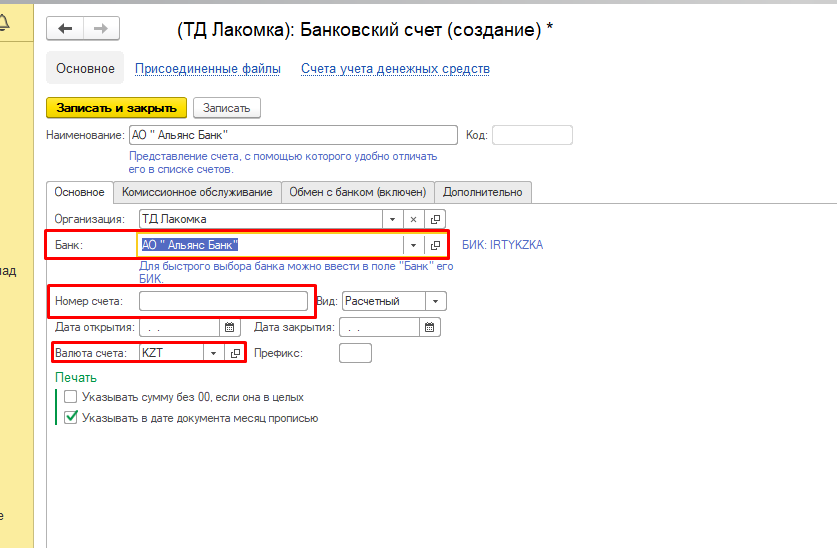Focus the Наименование input field
The height and width of the screenshot is (548, 837).
(293, 135)
